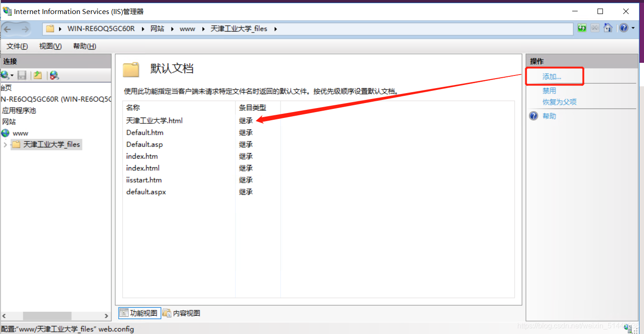Click the Back navigation arrow
The image size is (644, 334).
tap(8, 29)
